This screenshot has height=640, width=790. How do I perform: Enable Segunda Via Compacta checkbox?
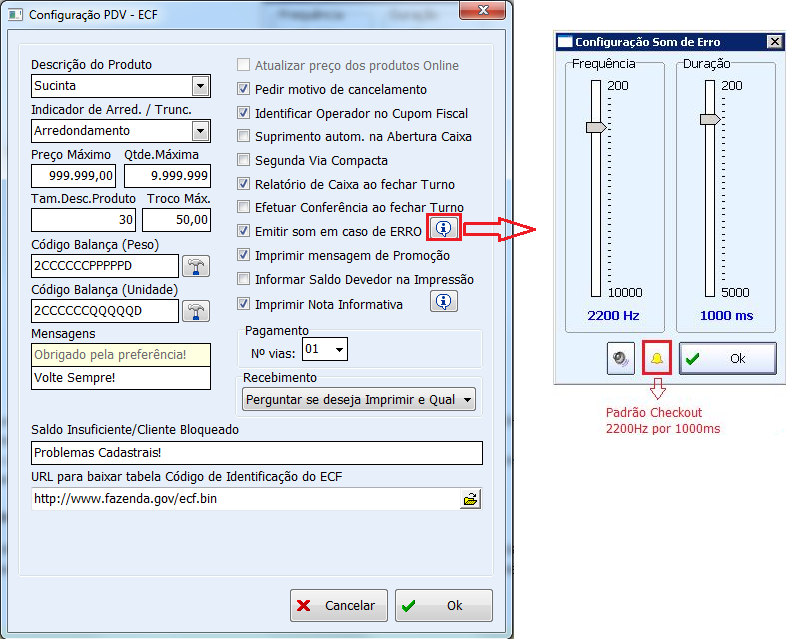[x=243, y=160]
